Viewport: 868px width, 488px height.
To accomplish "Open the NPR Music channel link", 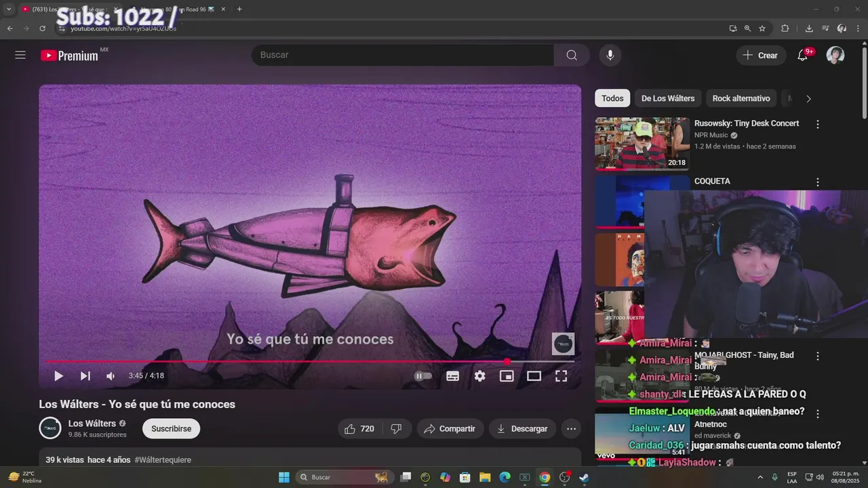I will tap(711, 135).
